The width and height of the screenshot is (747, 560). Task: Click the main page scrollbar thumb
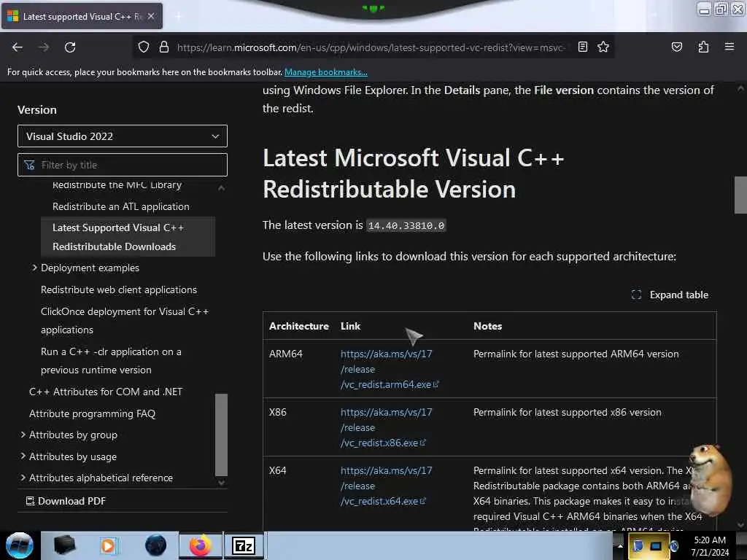click(740, 195)
